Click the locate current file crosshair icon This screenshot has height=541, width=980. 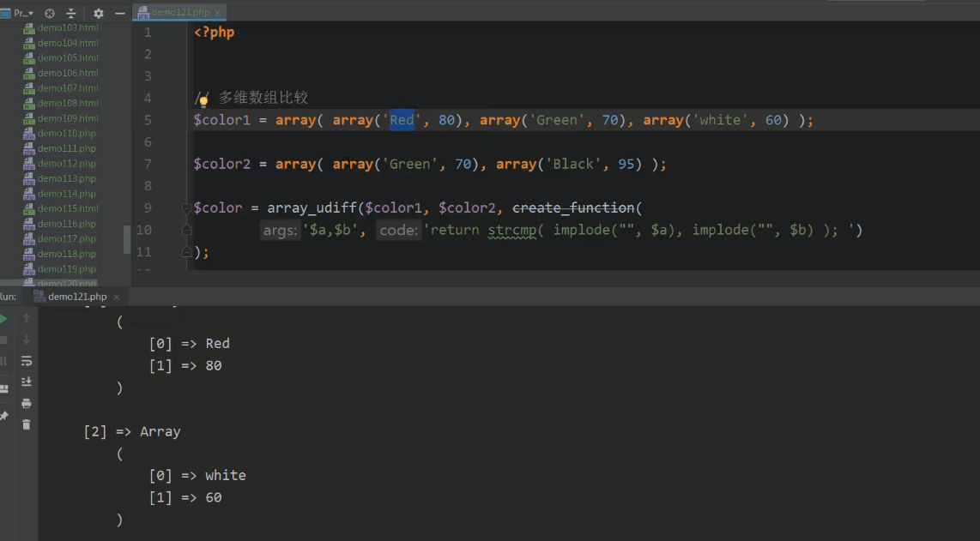point(49,14)
